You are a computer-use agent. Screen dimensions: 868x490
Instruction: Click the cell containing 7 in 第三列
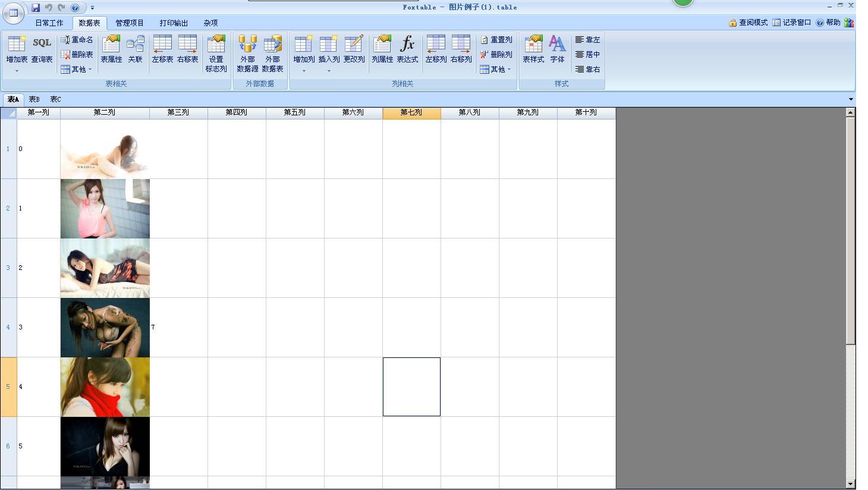tap(178, 327)
